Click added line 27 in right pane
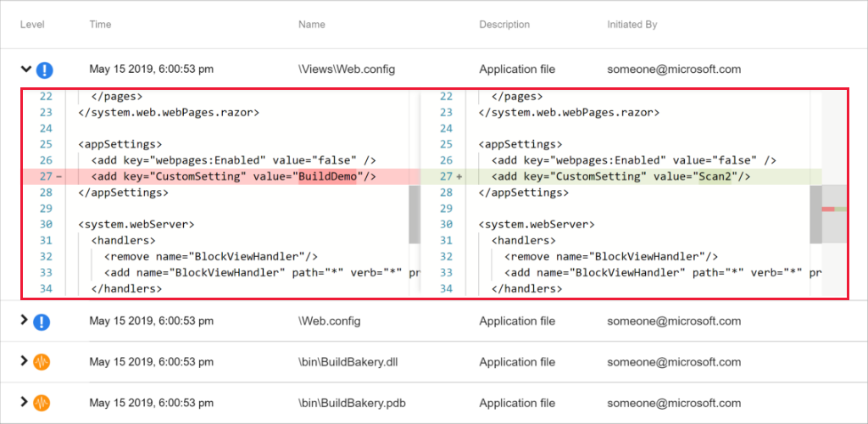The image size is (868, 424). coord(619,176)
